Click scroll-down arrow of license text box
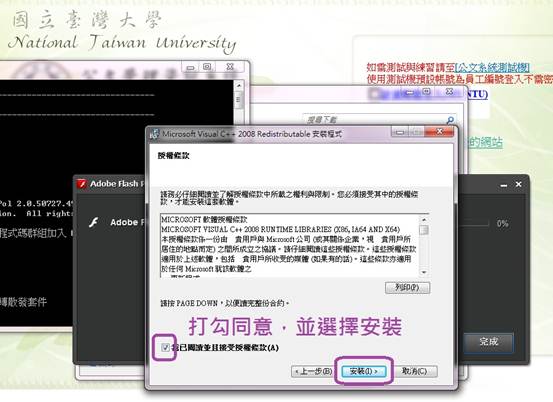 click(x=424, y=272)
